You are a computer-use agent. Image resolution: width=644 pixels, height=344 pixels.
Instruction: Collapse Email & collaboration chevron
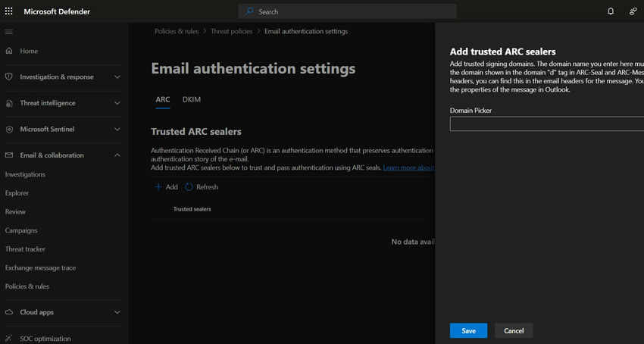(x=117, y=155)
